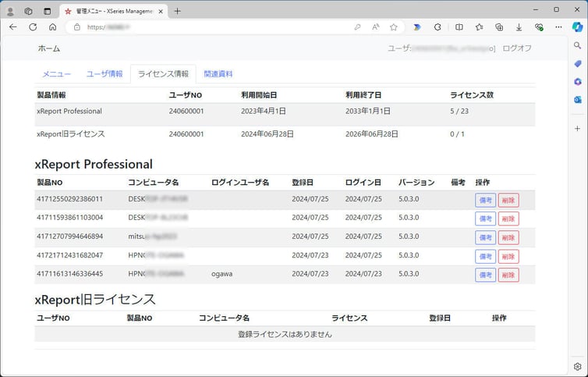
Task: Open the extensions puzzle icon
Action: (x=437, y=27)
